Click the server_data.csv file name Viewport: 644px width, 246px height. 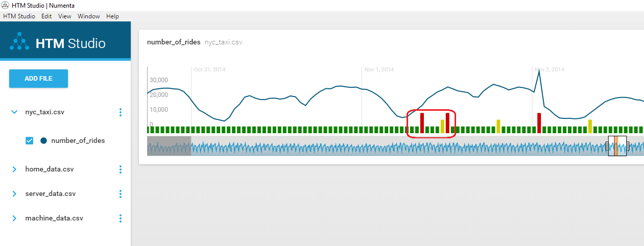[50, 194]
